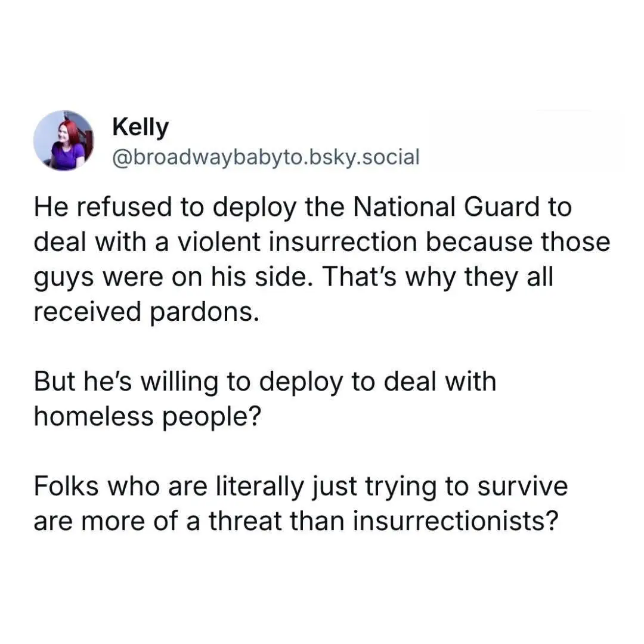Open Kelly's profile avatar picture
This screenshot has width=644, height=644.
64,141
